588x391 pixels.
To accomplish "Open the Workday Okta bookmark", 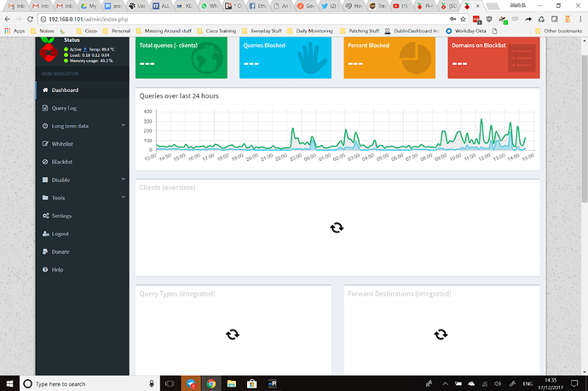I will coord(466,32).
